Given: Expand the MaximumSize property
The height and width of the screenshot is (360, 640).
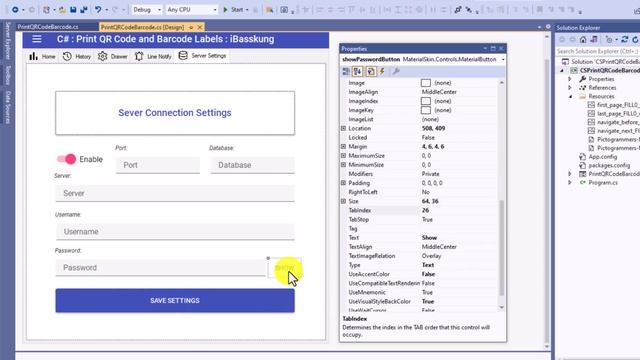Looking at the screenshot, I should [344, 156].
